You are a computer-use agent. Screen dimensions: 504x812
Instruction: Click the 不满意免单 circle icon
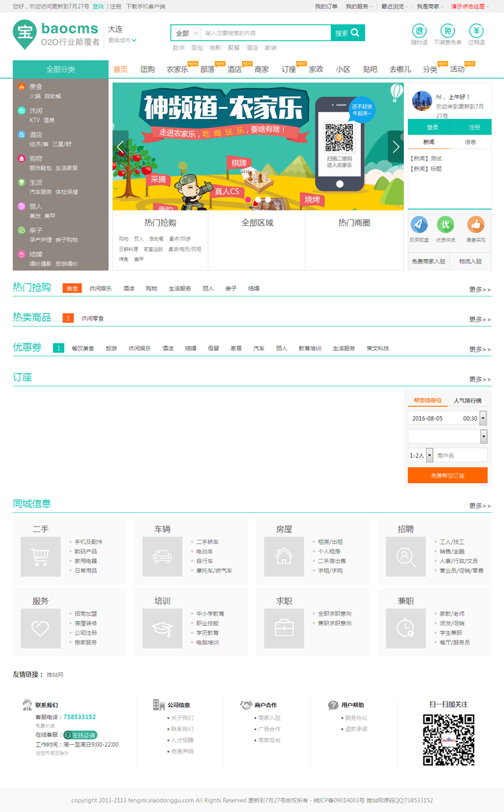(x=448, y=31)
